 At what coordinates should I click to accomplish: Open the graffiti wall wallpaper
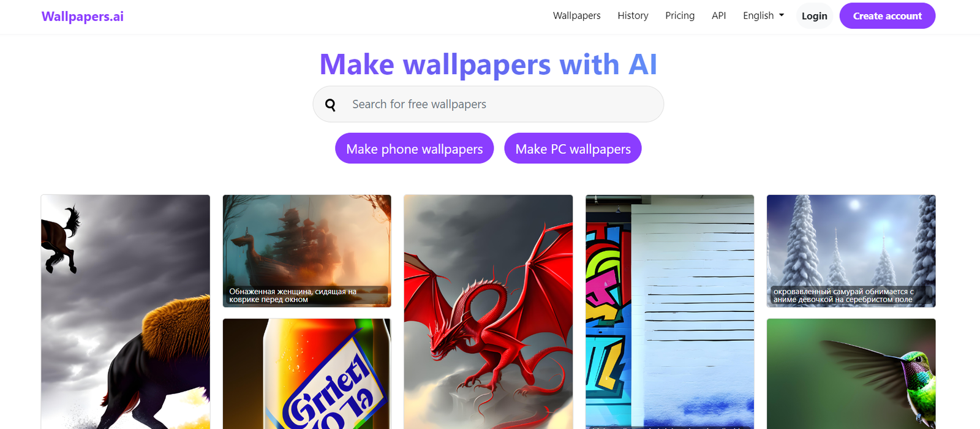(669, 312)
